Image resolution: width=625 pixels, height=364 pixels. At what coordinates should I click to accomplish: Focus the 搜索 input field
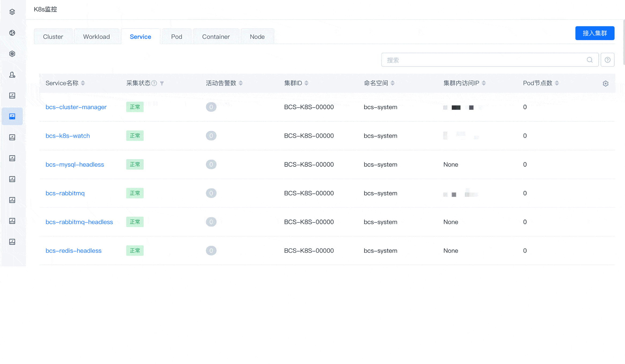(482, 60)
